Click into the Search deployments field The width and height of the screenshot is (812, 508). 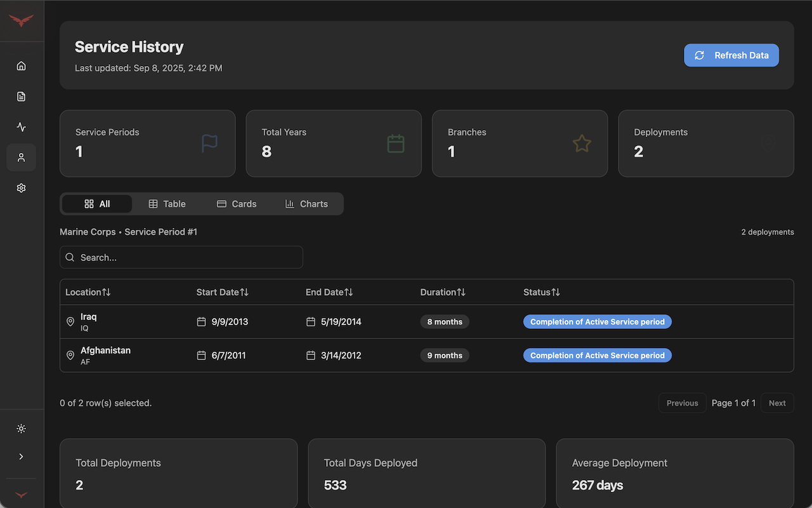tap(181, 258)
